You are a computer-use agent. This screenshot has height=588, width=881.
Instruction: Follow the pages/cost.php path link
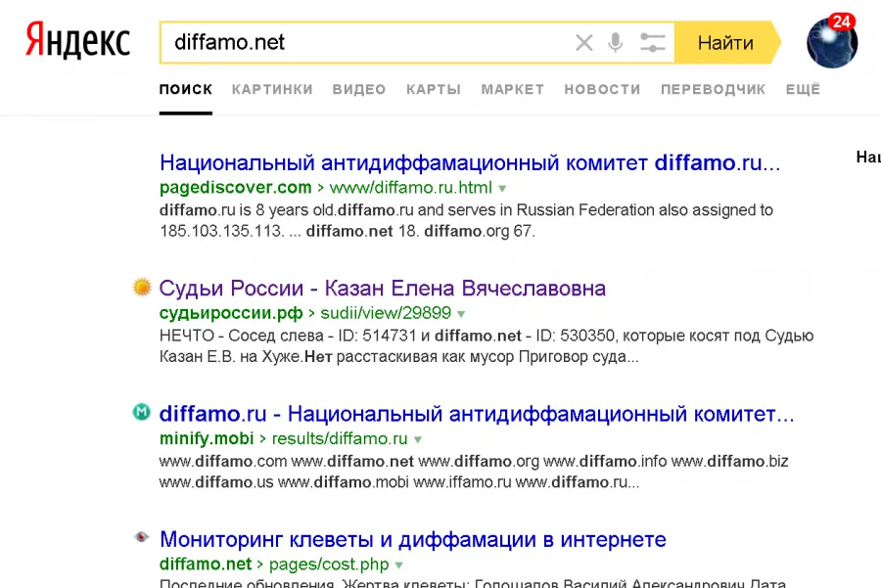click(329, 564)
